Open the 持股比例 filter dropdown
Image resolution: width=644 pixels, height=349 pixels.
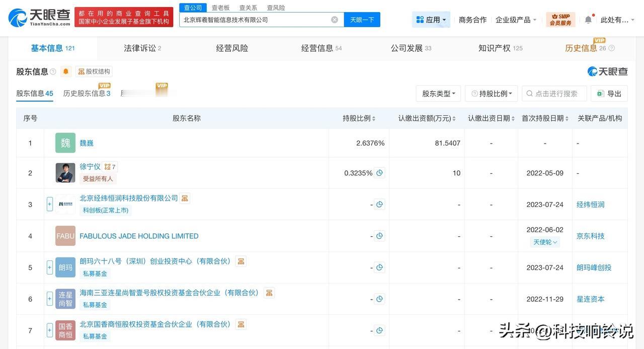(492, 94)
